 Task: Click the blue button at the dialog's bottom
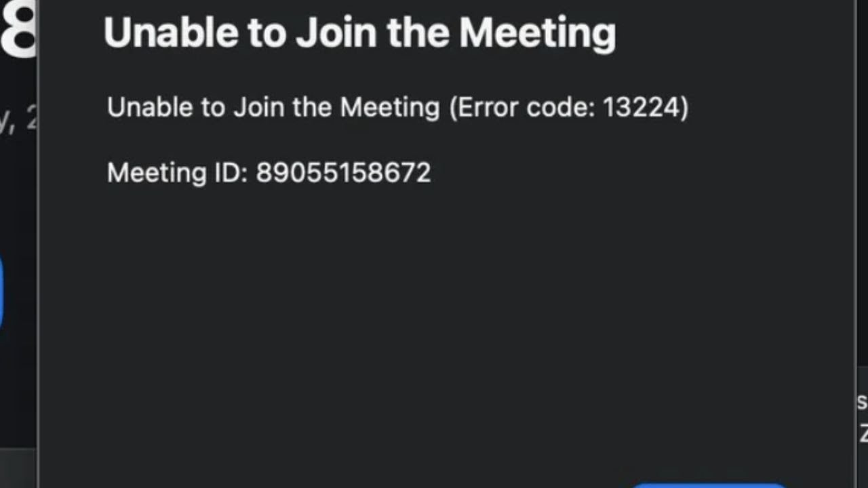(x=709, y=484)
